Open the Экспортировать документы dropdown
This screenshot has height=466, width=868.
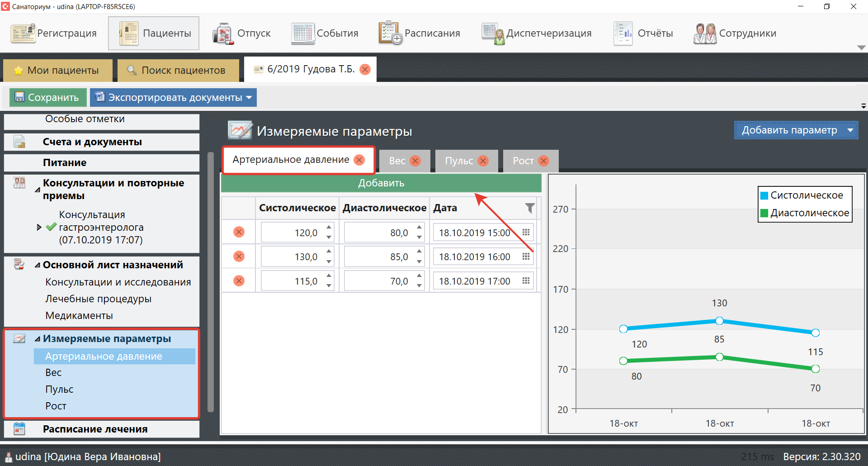point(249,98)
